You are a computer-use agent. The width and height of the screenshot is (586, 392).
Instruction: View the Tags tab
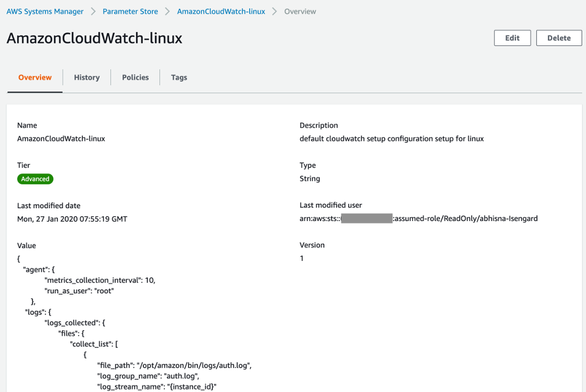pos(178,77)
